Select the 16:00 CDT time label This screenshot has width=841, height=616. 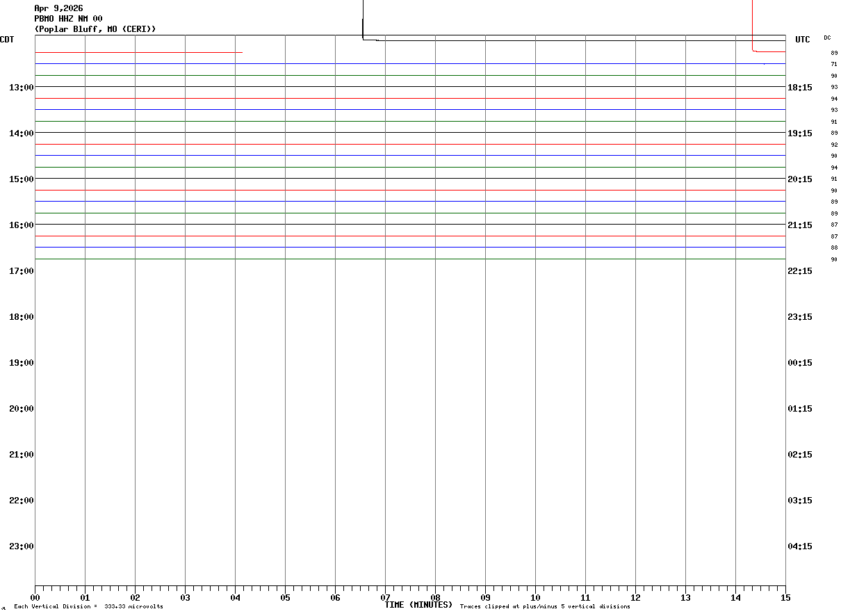pos(22,225)
